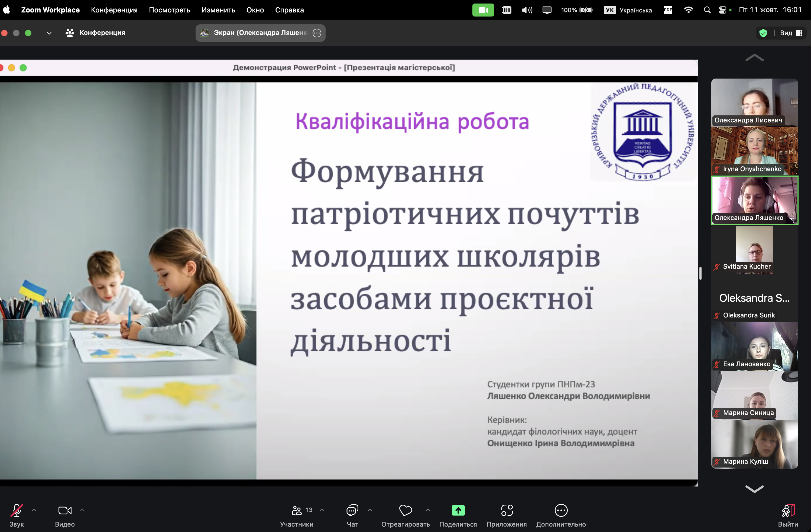
Task: Select Марина Куліш video thumbnail
Action: click(x=754, y=444)
